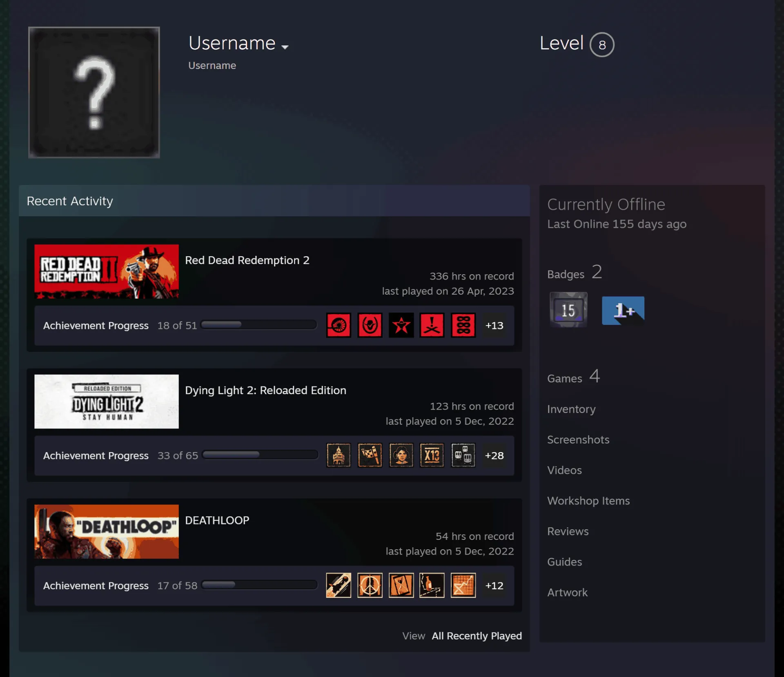Click the Dying Light 2 X13 achievement

point(432,455)
